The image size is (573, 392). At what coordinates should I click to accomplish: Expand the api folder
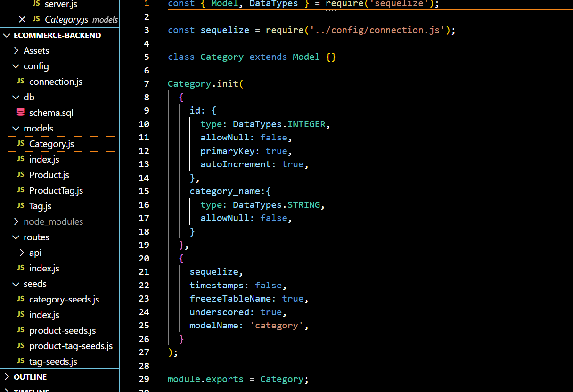tap(22, 253)
